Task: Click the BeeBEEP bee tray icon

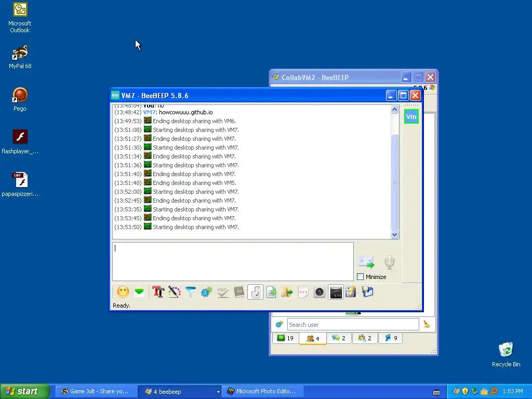Action: pos(456,391)
